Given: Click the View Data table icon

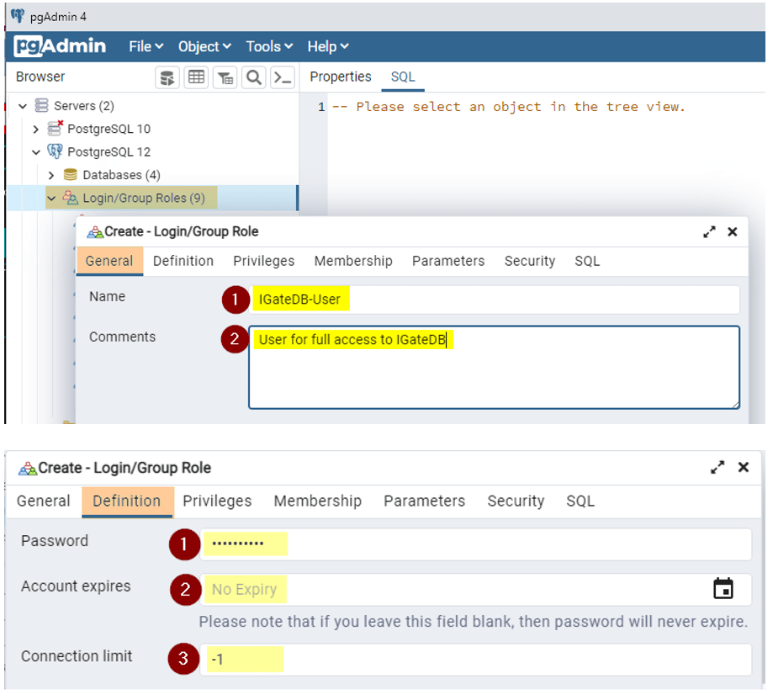Looking at the screenshot, I should pyautogui.click(x=196, y=77).
